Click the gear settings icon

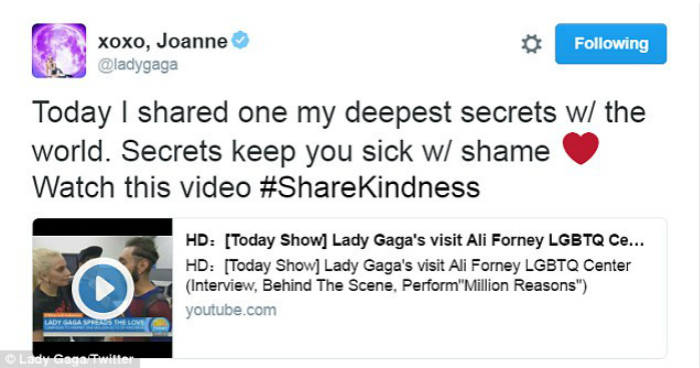click(x=531, y=44)
